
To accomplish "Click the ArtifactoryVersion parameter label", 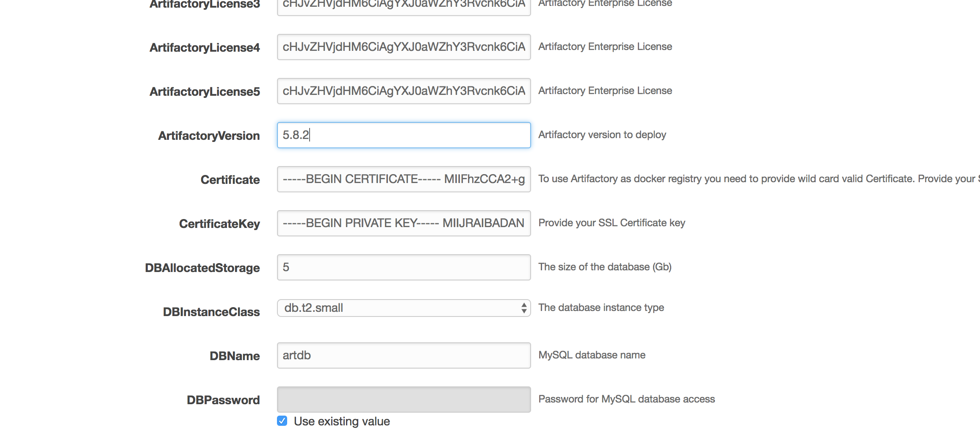I will (x=209, y=136).
